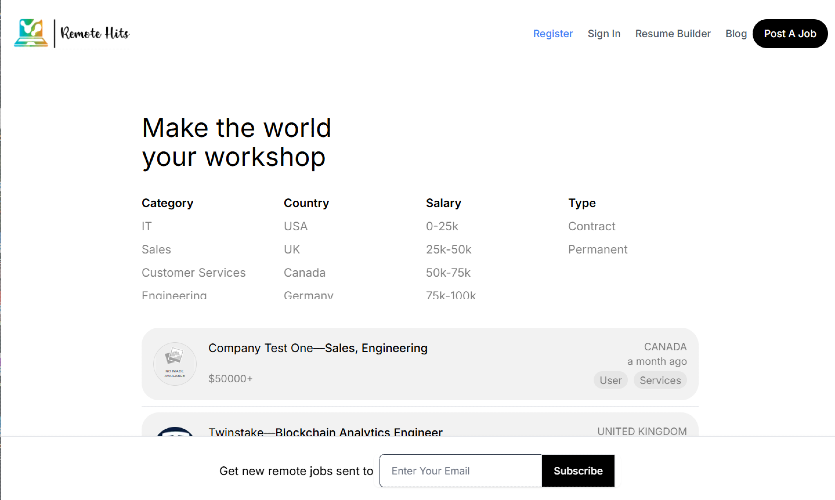Click the $50000+ salary text

(230, 379)
